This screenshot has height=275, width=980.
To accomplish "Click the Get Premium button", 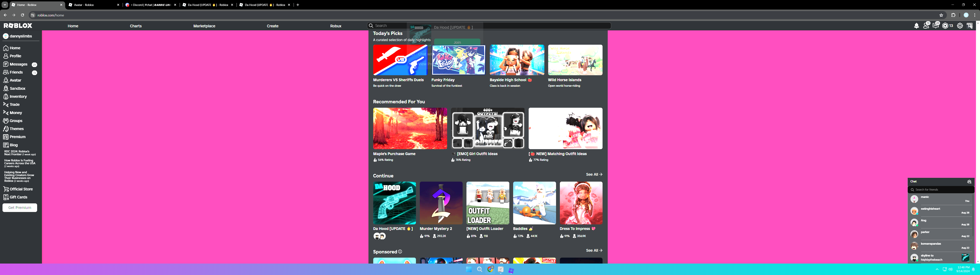I will coord(20,208).
